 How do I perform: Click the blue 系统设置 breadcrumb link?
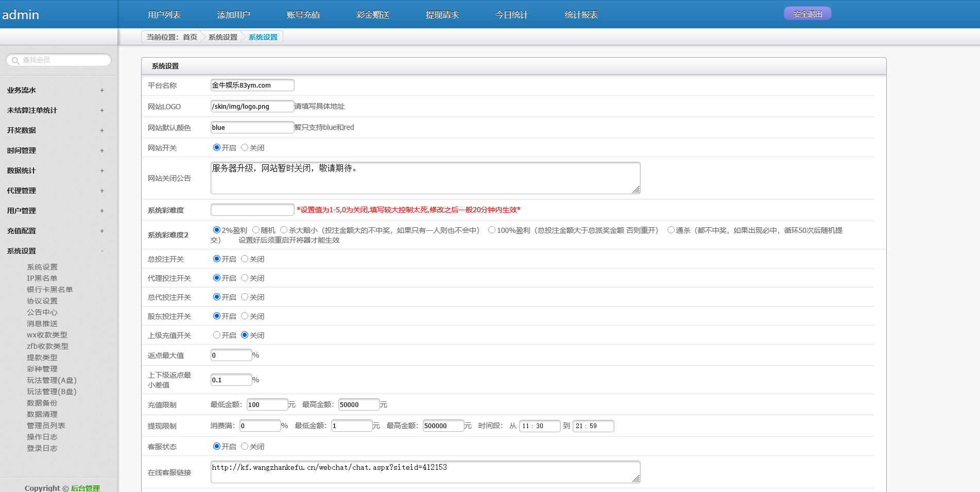click(263, 37)
